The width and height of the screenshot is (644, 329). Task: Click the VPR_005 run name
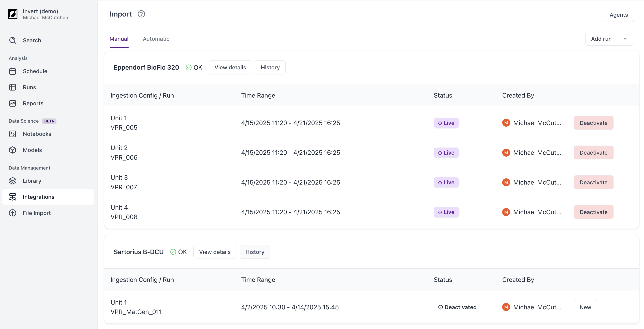click(124, 128)
